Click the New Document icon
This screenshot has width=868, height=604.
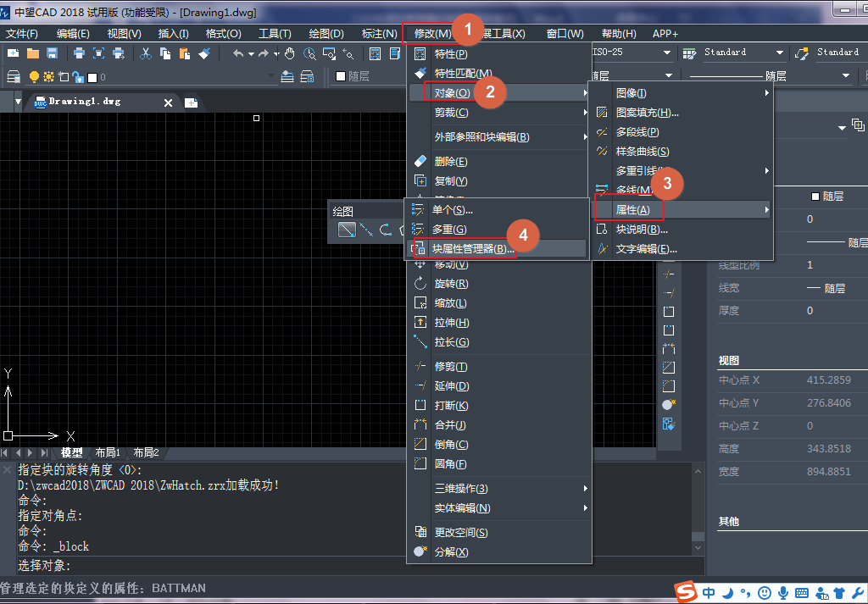(x=12, y=53)
